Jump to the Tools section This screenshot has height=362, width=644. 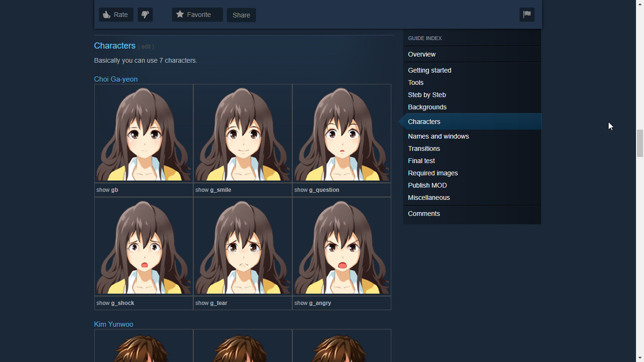[416, 82]
